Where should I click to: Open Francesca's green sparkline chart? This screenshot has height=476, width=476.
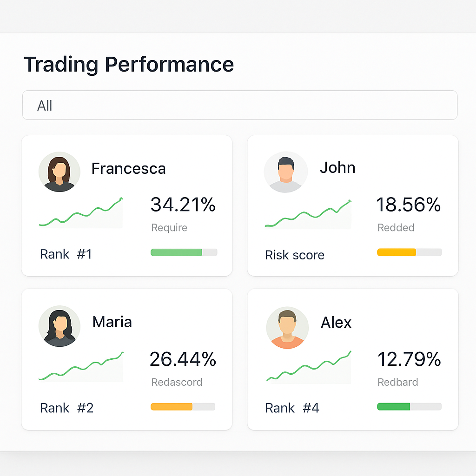81,212
